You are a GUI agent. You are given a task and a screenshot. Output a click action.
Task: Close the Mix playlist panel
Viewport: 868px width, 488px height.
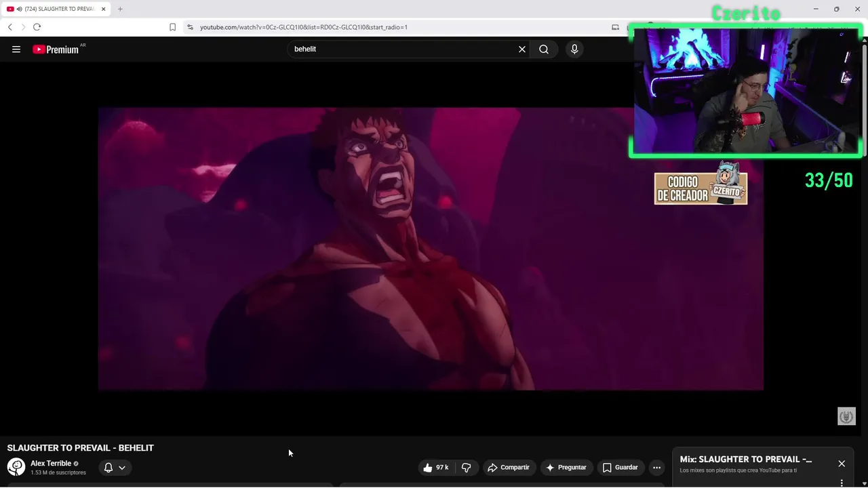tap(842, 464)
